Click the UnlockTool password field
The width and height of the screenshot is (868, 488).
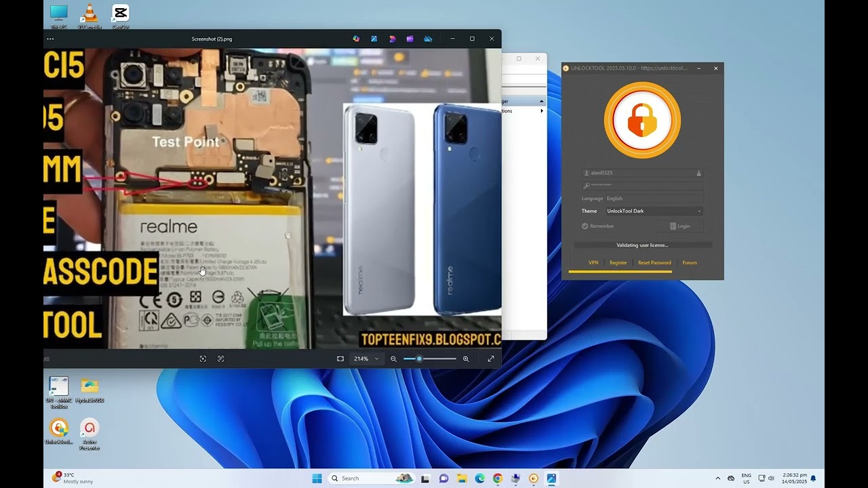[642, 185]
